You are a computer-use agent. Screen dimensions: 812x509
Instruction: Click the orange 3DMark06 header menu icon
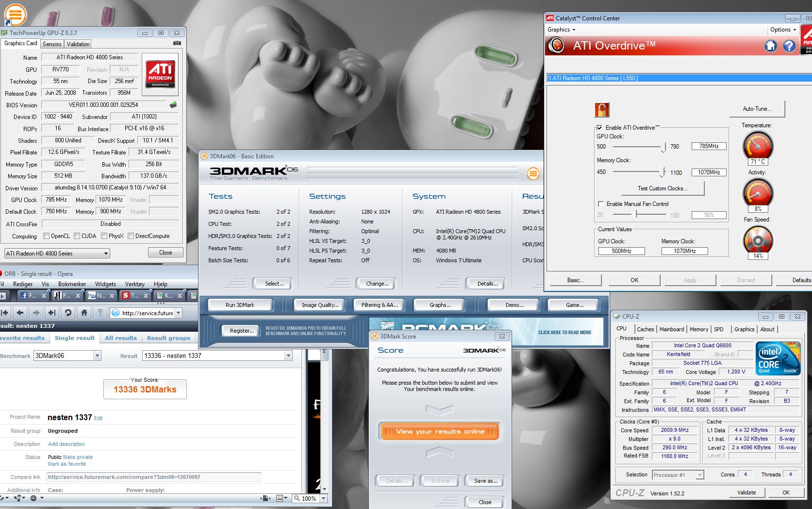pos(533,173)
